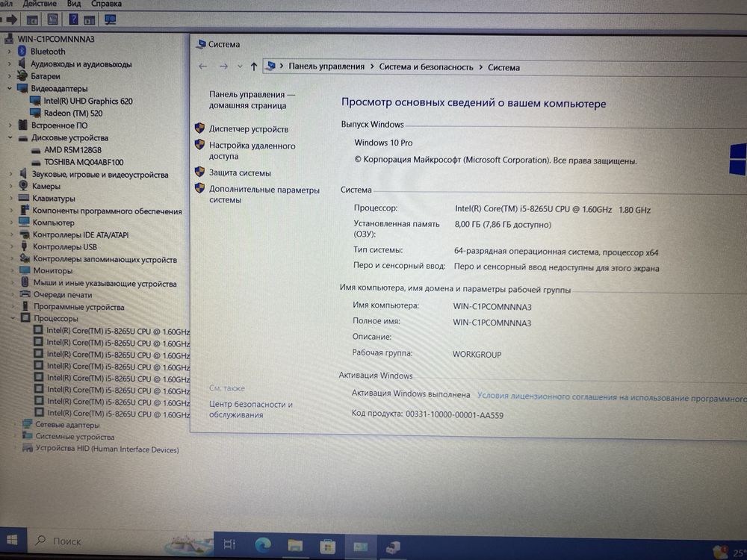Viewport: 747px width, 560px height.
Task: Switch to Device Manager taskbar icon
Action: (x=393, y=547)
